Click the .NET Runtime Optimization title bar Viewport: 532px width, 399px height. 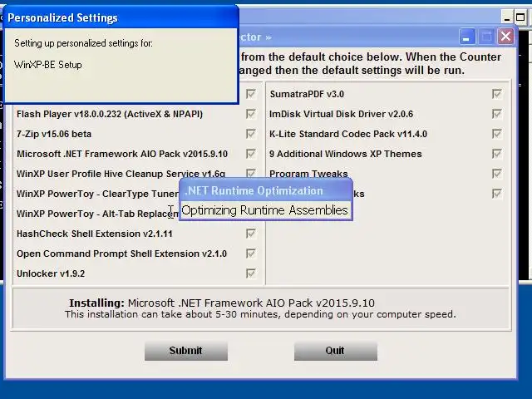[x=266, y=190]
